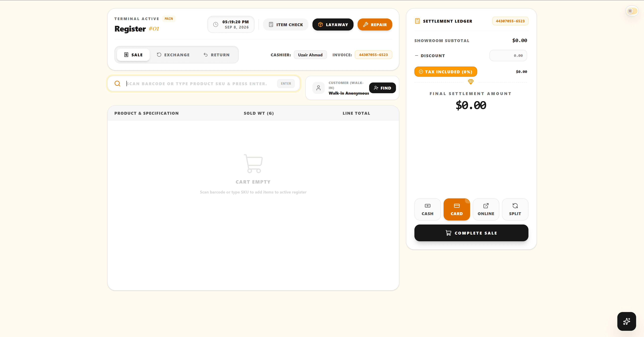
Task: Focus the Discount amount field
Action: click(x=508, y=55)
